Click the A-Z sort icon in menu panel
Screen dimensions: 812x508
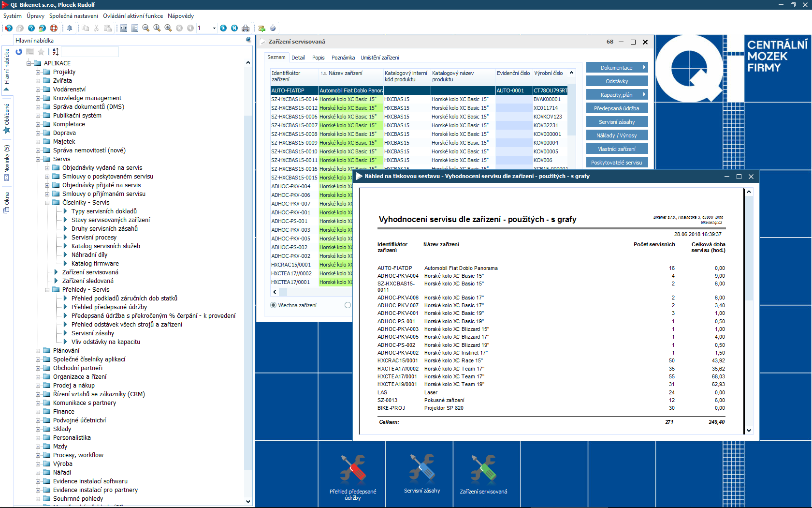coord(56,52)
